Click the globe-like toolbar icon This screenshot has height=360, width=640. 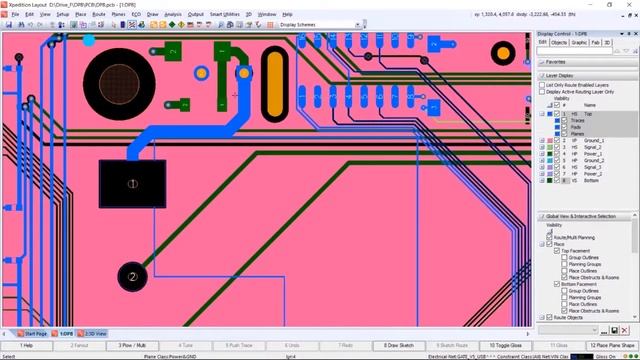(x=141, y=25)
